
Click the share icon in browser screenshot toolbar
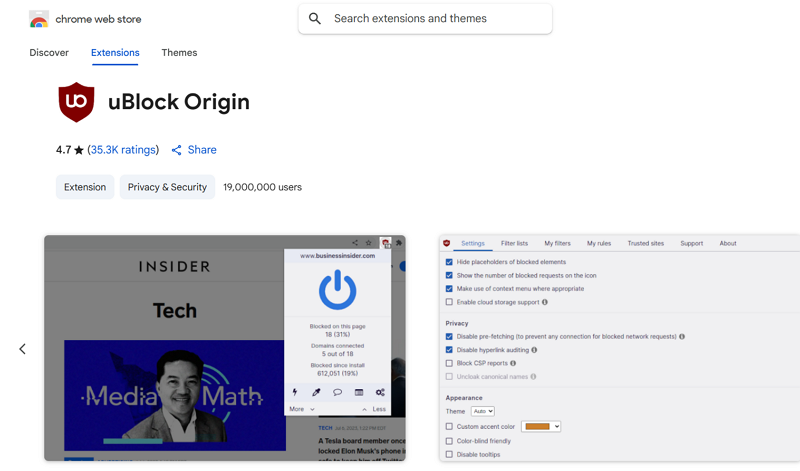tap(355, 243)
